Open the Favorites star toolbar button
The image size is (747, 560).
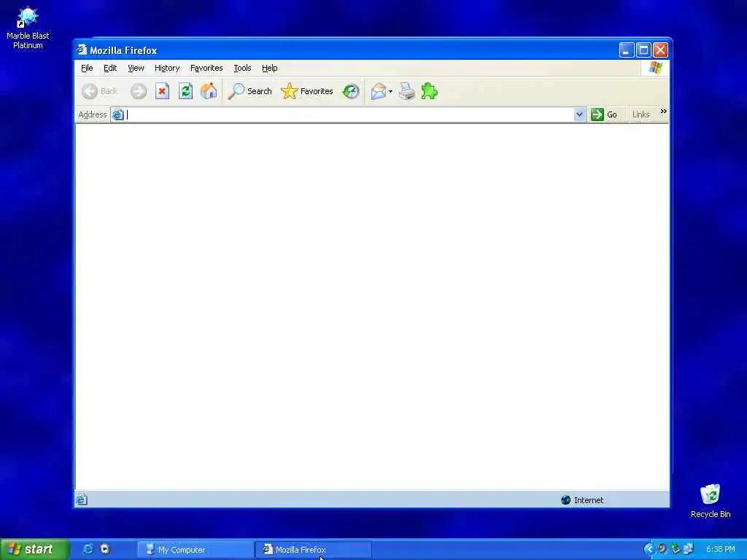coord(307,91)
